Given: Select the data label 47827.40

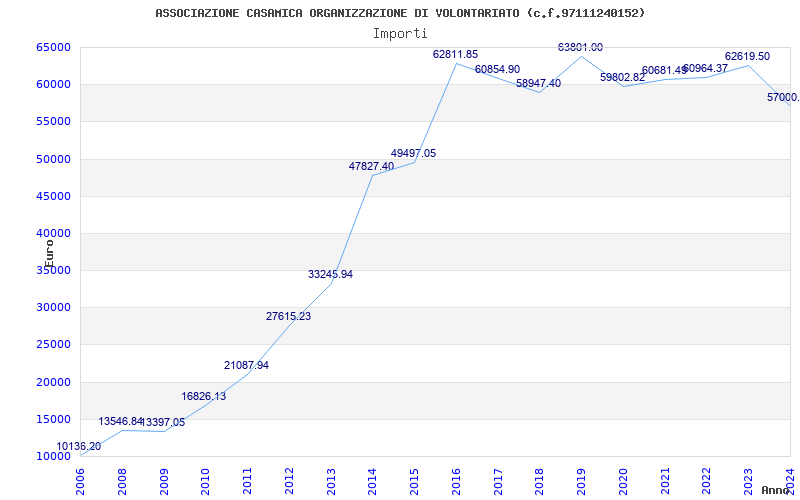Looking at the screenshot, I should click(x=371, y=166).
